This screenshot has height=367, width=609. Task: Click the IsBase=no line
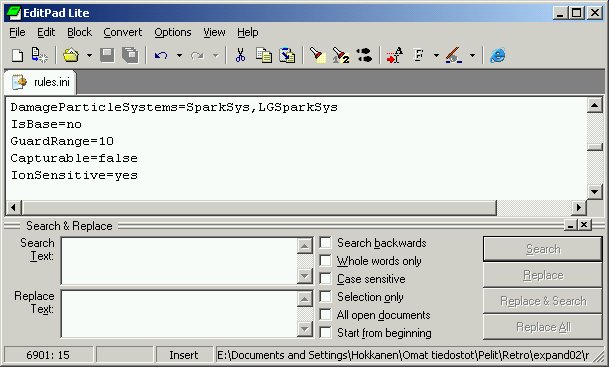point(46,124)
